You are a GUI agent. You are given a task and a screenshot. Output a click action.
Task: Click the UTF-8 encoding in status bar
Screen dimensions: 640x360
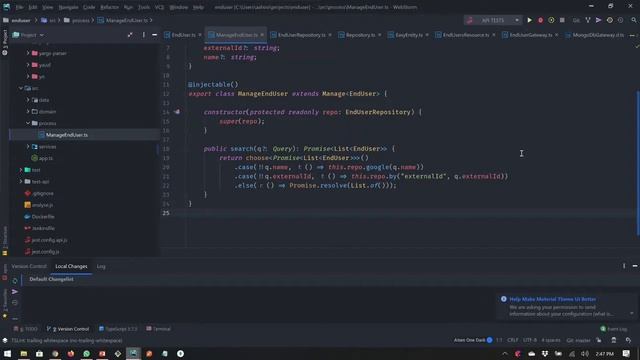(x=530, y=340)
